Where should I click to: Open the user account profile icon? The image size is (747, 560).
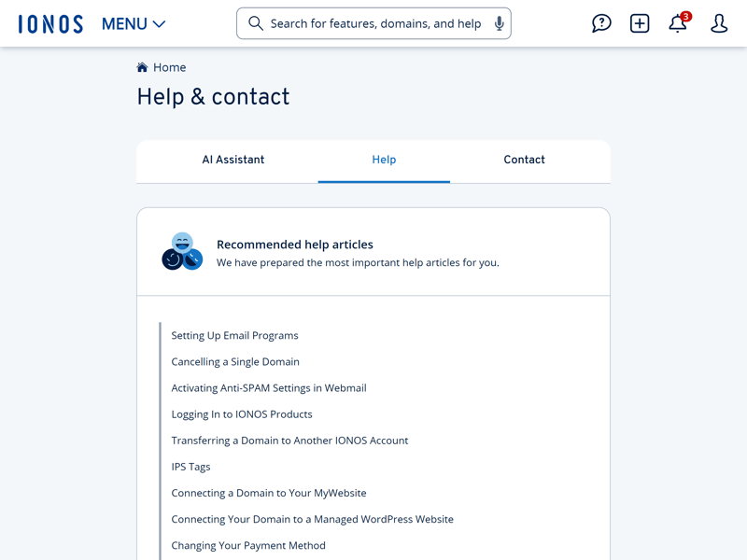point(719,23)
